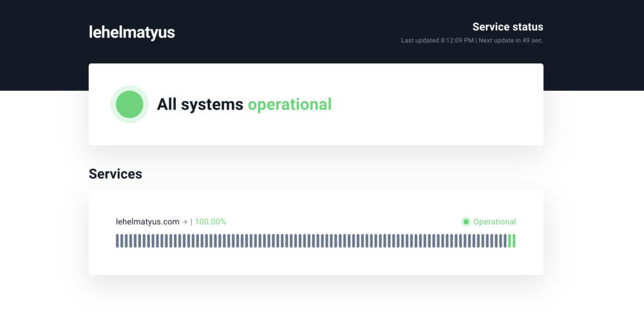
Task: Click the large green status circle
Action: [129, 104]
